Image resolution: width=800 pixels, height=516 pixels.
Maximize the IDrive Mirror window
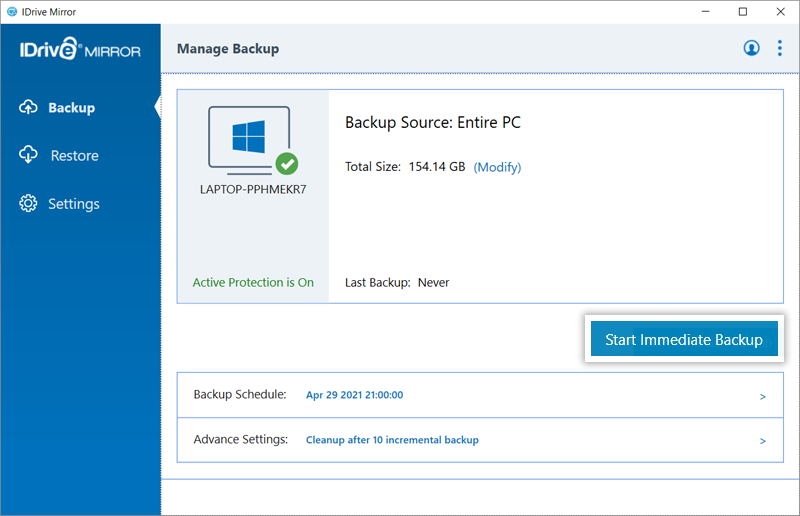tap(743, 12)
